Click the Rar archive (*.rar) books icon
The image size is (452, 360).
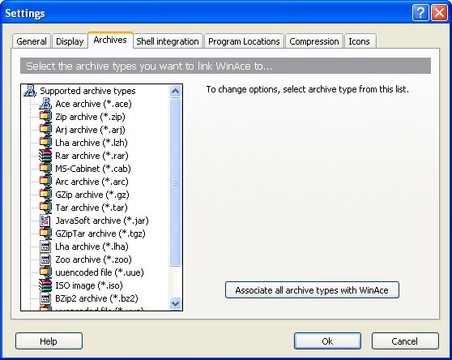(45, 156)
